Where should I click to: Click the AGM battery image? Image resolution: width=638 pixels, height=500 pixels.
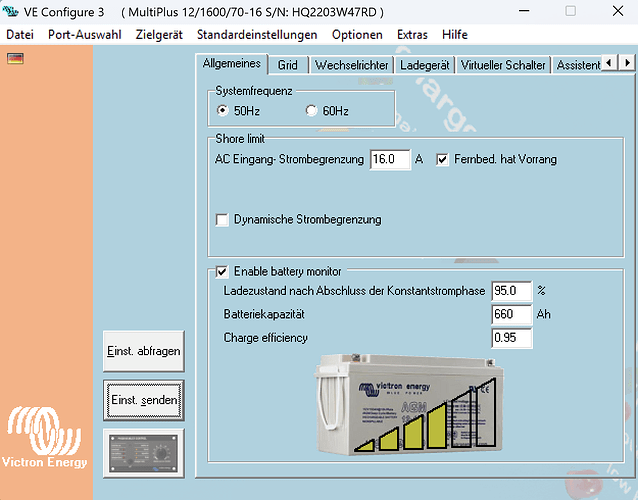click(409, 405)
